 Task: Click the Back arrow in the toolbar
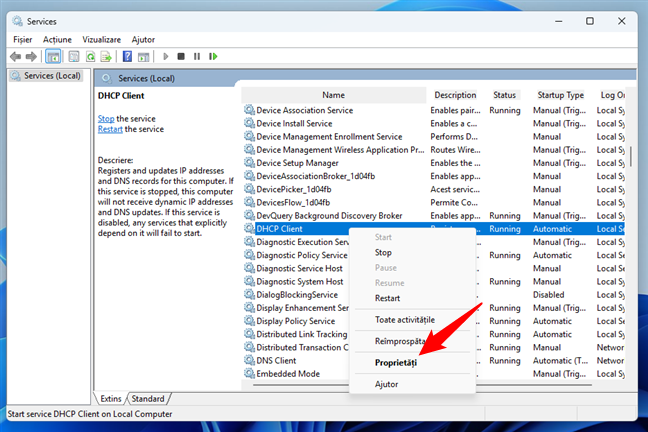15,57
